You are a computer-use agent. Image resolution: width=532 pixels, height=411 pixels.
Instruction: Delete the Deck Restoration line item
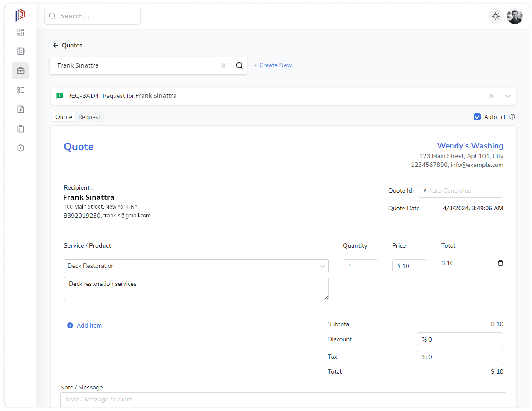[500, 263]
